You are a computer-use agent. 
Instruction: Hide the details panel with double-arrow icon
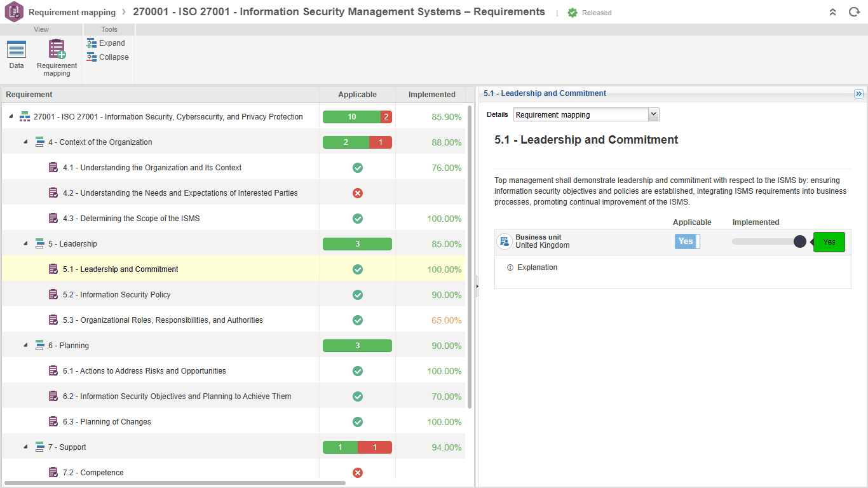click(858, 93)
